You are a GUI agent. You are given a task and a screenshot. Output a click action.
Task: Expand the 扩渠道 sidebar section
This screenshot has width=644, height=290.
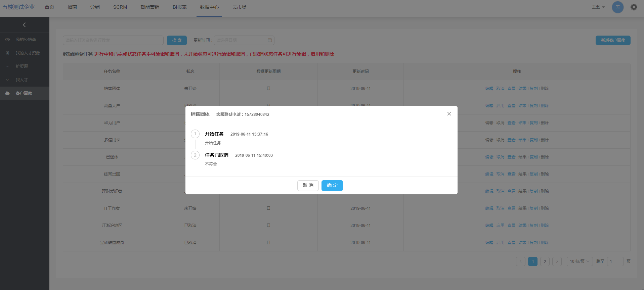coord(7,66)
